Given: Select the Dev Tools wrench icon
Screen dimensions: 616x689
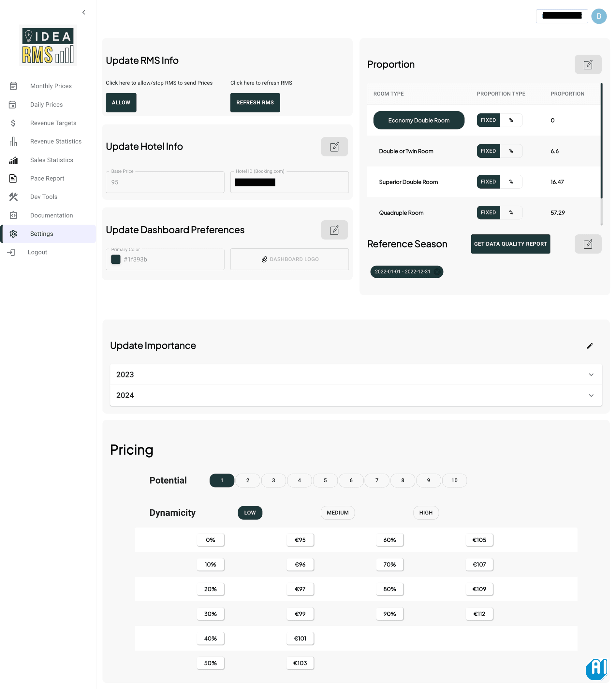Looking at the screenshot, I should [x=14, y=197].
